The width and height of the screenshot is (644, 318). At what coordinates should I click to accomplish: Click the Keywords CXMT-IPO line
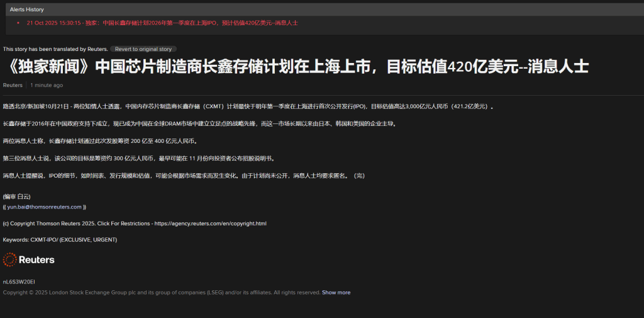[x=60, y=240]
